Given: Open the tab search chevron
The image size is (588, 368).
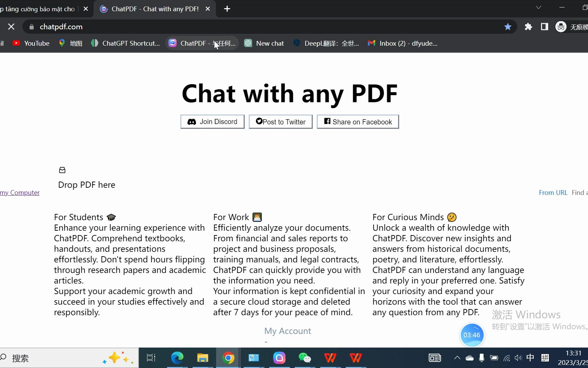Looking at the screenshot, I should pyautogui.click(x=538, y=7).
